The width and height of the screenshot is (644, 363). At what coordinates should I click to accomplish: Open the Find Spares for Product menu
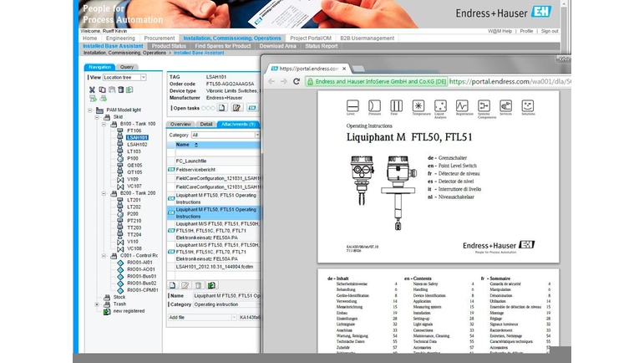[223, 46]
